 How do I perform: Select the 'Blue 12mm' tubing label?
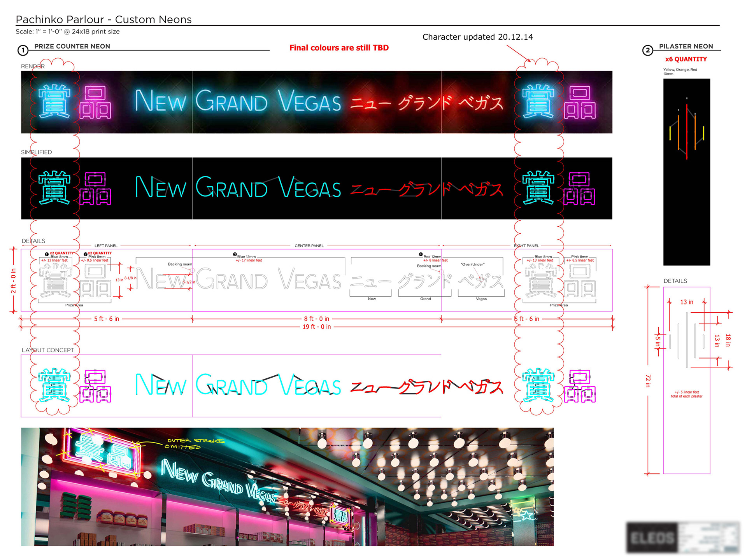pos(246,257)
